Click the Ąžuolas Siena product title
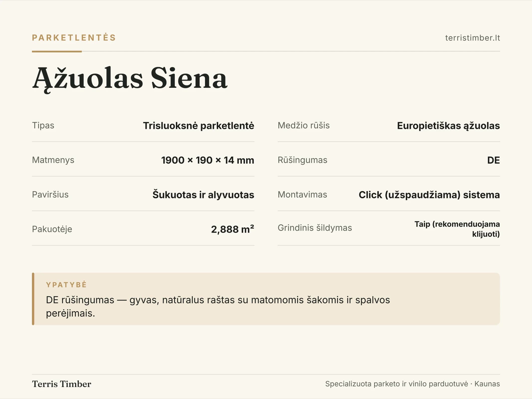The width and height of the screenshot is (532, 399). click(x=130, y=79)
